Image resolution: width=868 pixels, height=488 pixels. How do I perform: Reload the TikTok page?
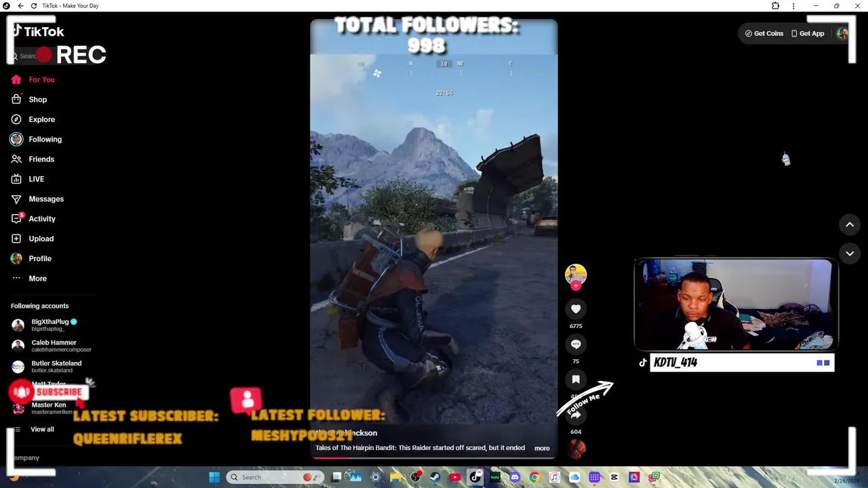click(34, 5)
